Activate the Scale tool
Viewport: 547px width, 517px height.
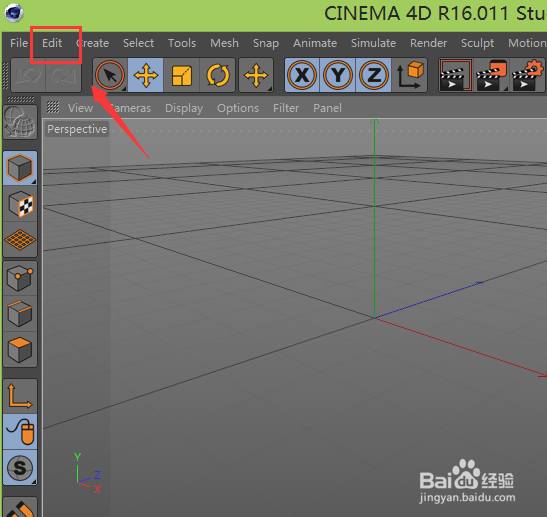tap(182, 75)
